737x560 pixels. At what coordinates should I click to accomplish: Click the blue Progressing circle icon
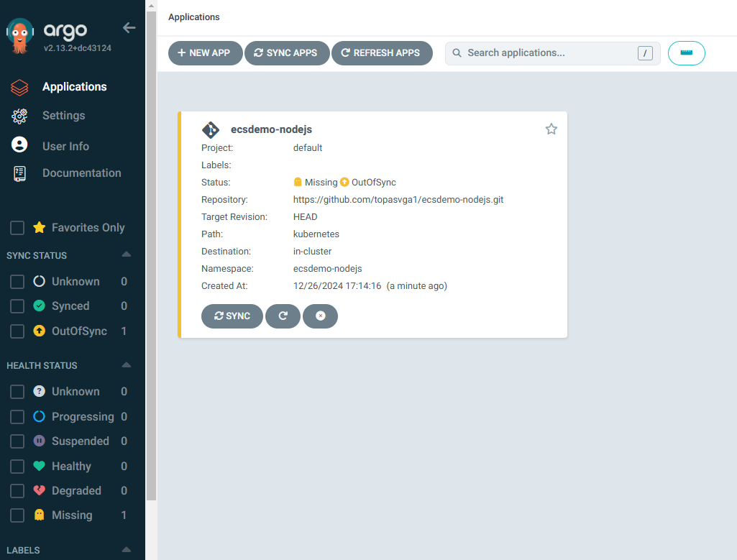(40, 416)
